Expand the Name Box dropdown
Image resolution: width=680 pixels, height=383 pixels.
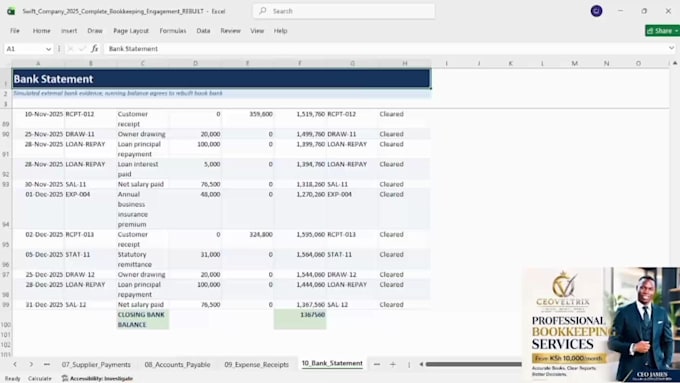coord(48,49)
